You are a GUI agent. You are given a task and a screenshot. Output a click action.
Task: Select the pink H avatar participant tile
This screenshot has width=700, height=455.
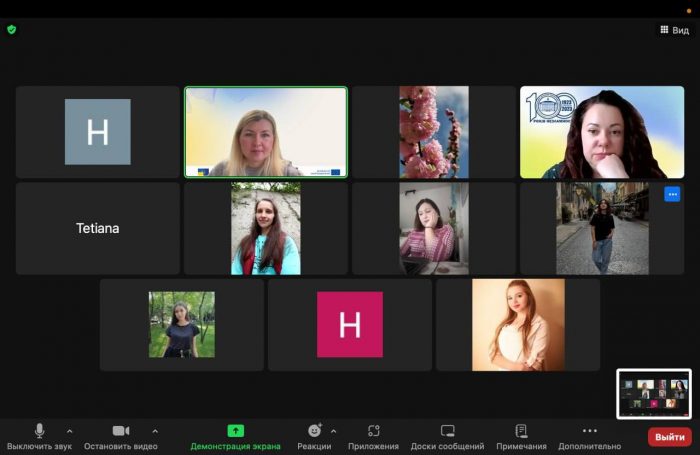pyautogui.click(x=350, y=325)
